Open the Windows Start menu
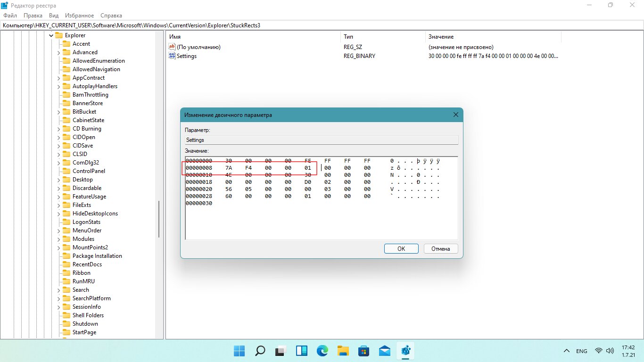 (x=239, y=351)
